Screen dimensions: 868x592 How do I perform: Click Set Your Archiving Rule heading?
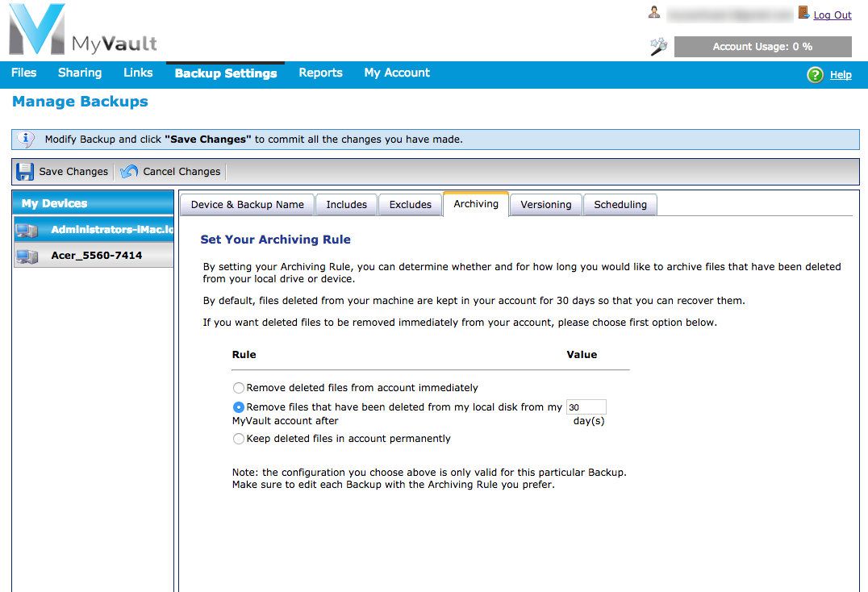click(275, 240)
